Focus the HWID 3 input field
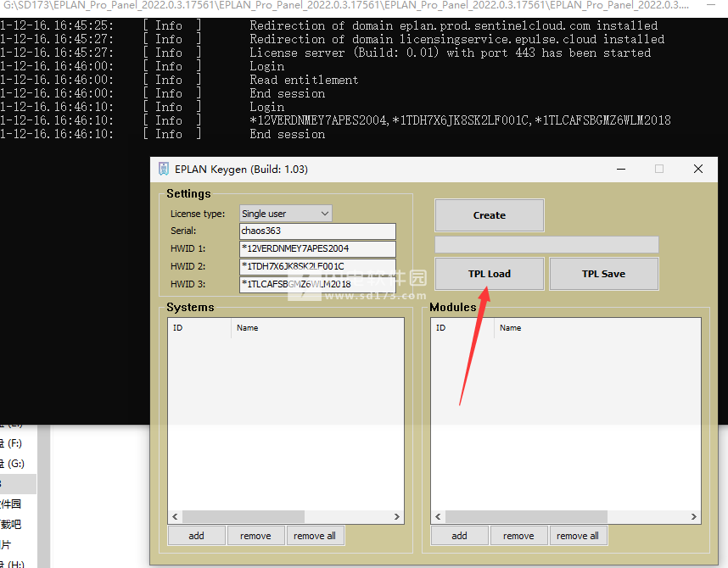Viewport: 728px width, 568px height. point(317,284)
